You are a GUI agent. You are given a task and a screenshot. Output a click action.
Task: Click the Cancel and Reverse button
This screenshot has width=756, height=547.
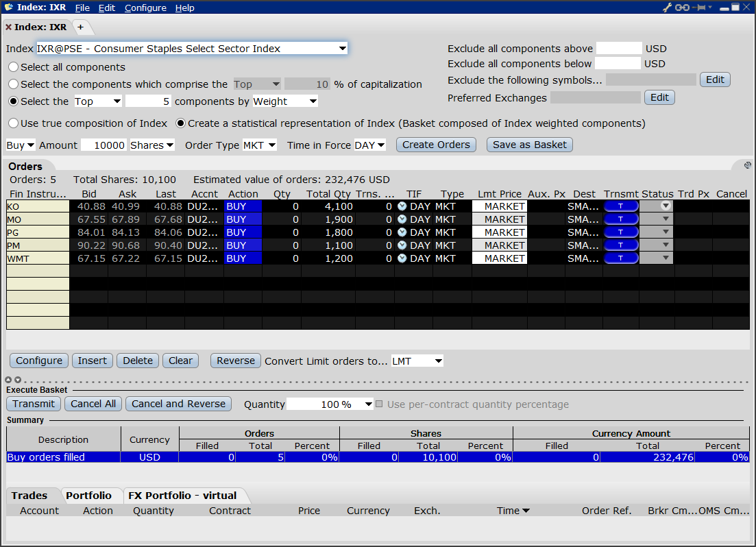tap(178, 404)
